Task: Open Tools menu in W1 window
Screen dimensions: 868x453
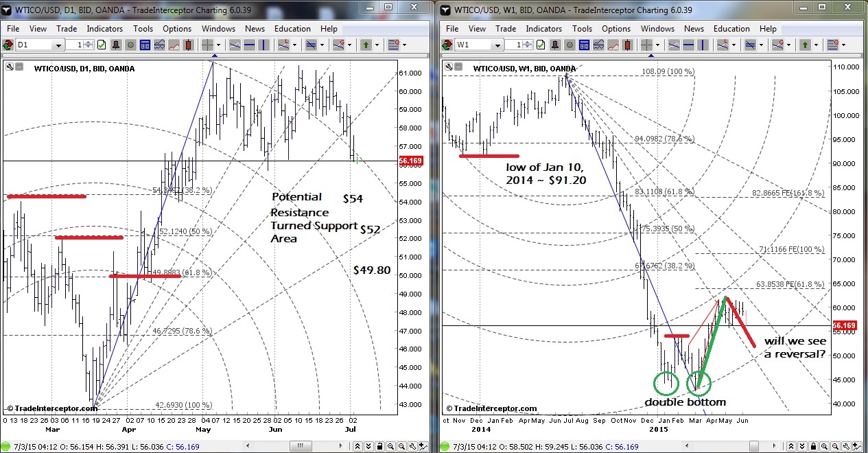Action: tap(582, 29)
